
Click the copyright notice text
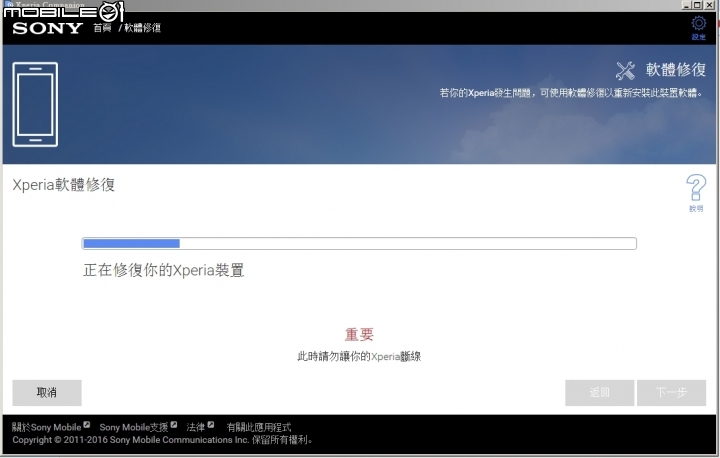point(163,440)
